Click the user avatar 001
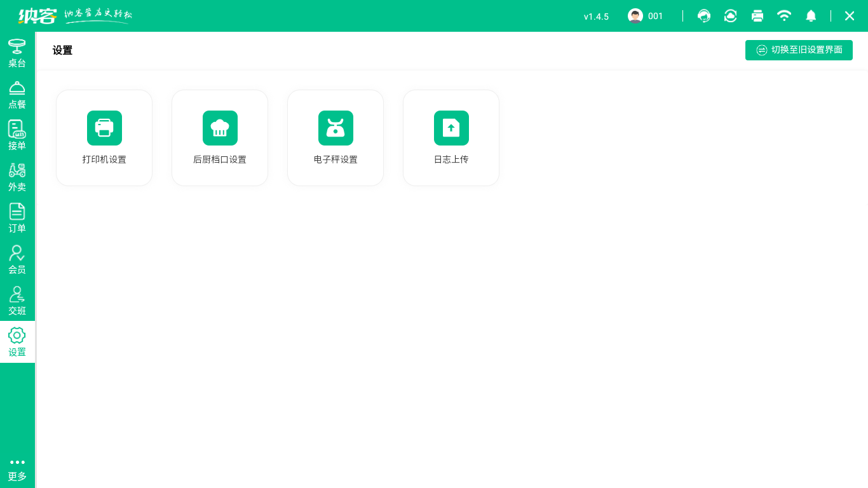Screen dimensions: 868x488 (635, 16)
